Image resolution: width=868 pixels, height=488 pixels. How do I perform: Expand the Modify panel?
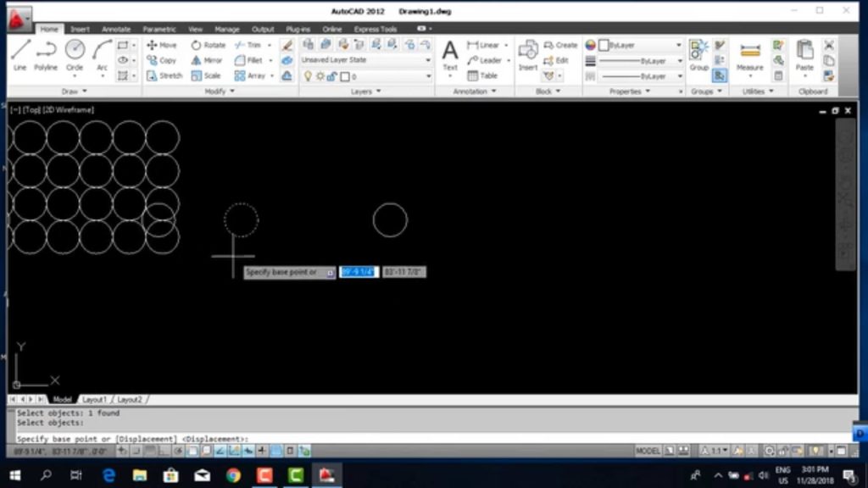click(220, 91)
